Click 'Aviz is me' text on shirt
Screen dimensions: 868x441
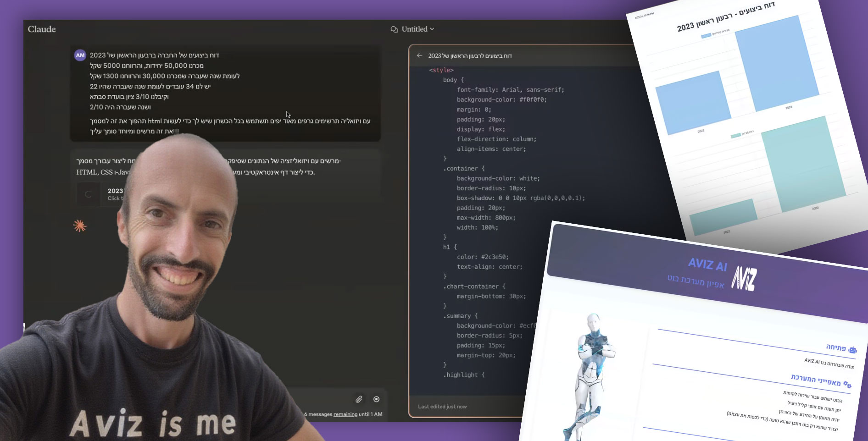point(153,423)
